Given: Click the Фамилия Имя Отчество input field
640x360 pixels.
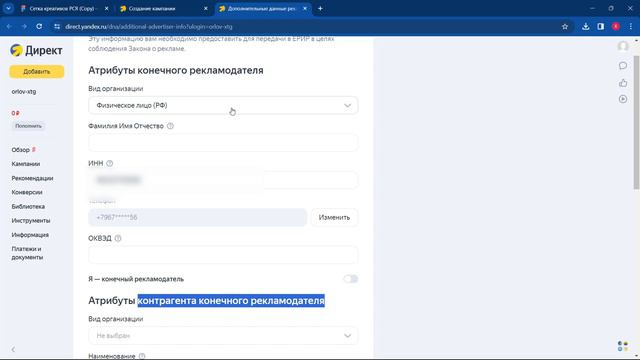Looking at the screenshot, I should 223,143.
